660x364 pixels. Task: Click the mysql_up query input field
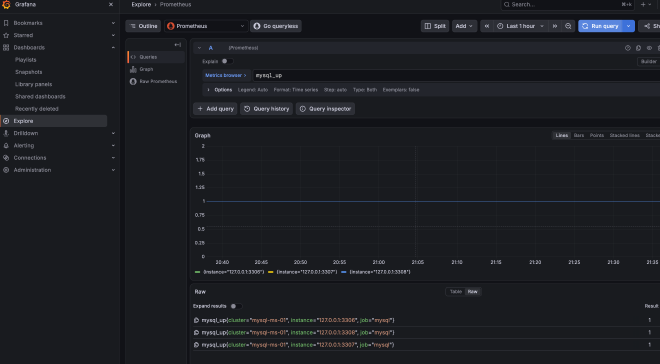tap(456, 75)
